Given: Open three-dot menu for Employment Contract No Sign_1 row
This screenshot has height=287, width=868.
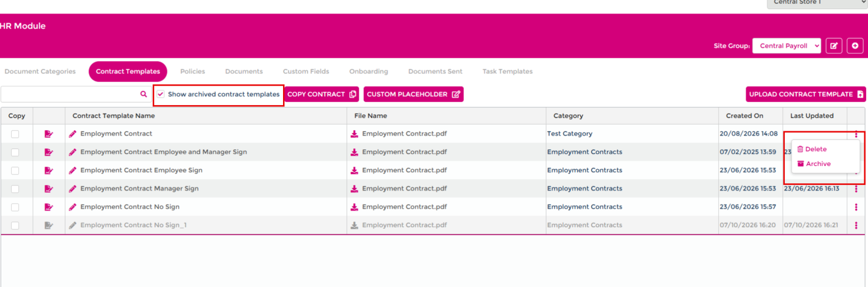Looking at the screenshot, I should point(856,225).
